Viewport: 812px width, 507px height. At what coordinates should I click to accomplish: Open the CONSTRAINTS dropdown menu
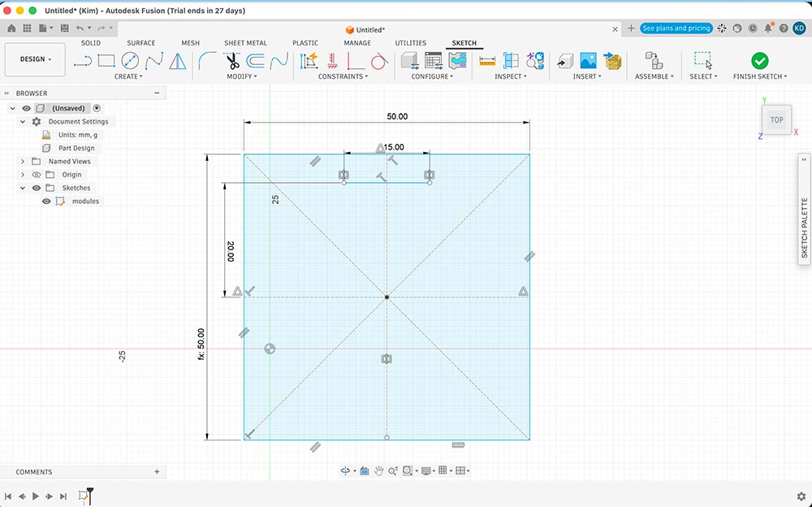(343, 76)
